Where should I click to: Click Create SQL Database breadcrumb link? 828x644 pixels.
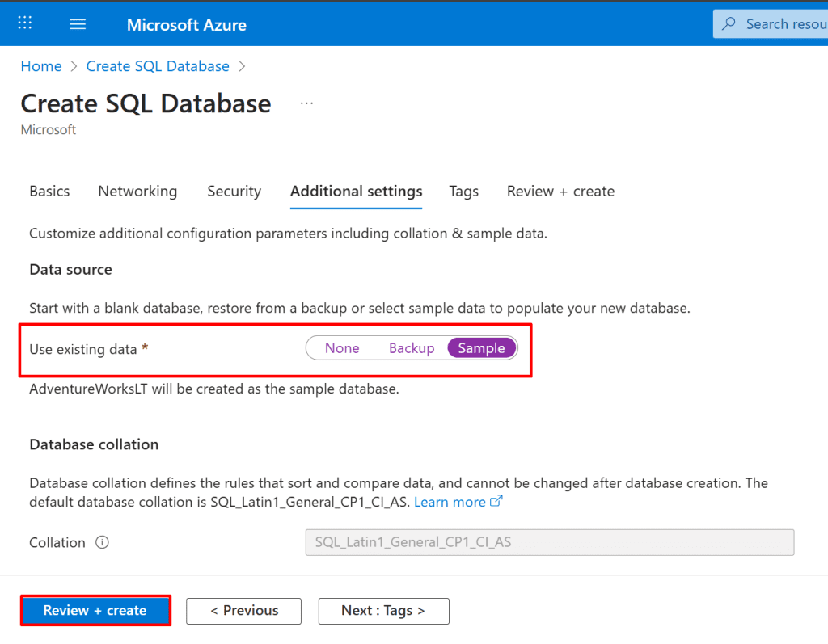click(x=158, y=66)
